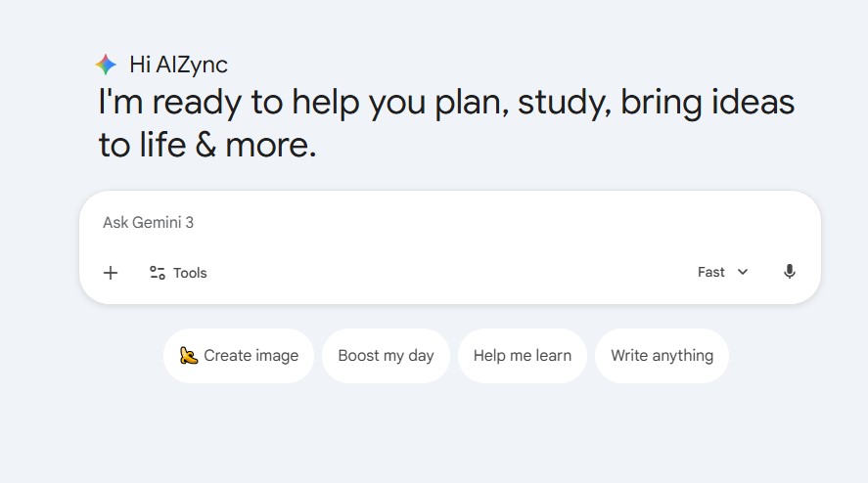Click the Gemini sparkle logo
The image size is (868, 483).
106,66
